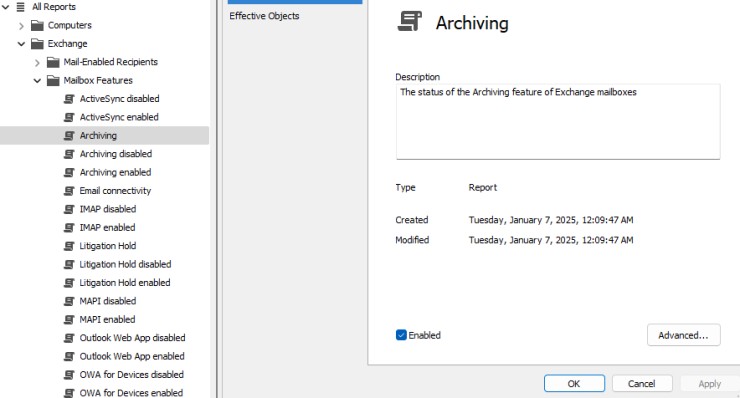Click the large Archiving header icon
Screen dimensions: 740x398
coord(409,22)
